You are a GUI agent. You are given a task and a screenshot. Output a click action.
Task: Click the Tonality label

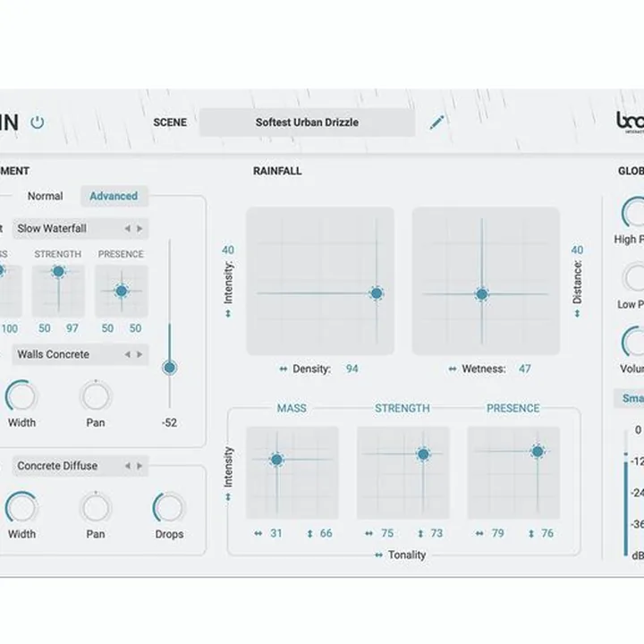coord(407,555)
